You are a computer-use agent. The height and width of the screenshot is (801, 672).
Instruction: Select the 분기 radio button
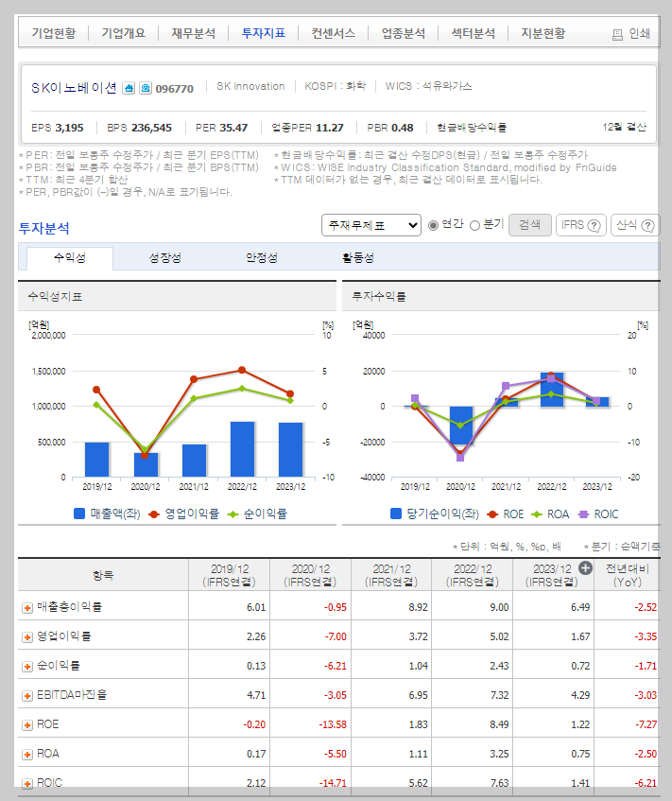(474, 225)
